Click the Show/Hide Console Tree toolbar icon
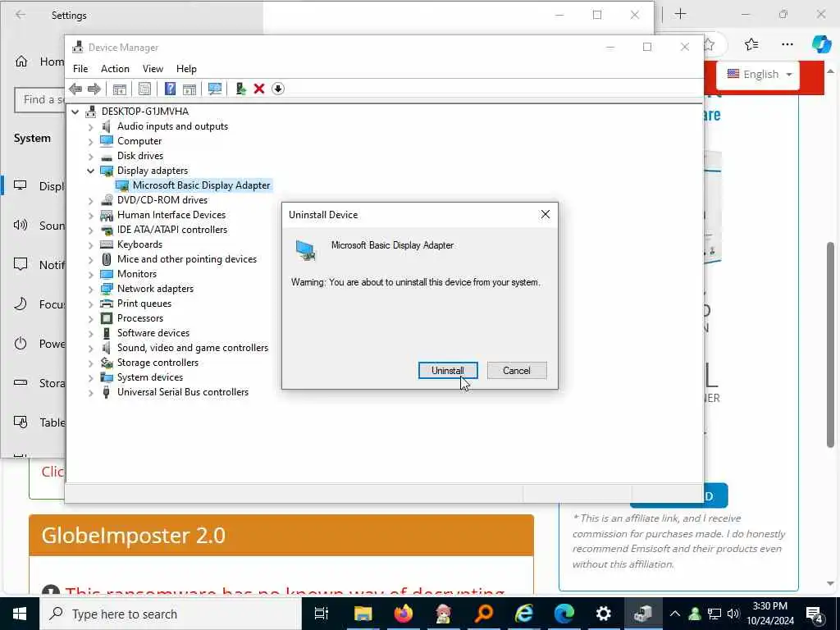This screenshot has width=840, height=630. click(x=120, y=89)
